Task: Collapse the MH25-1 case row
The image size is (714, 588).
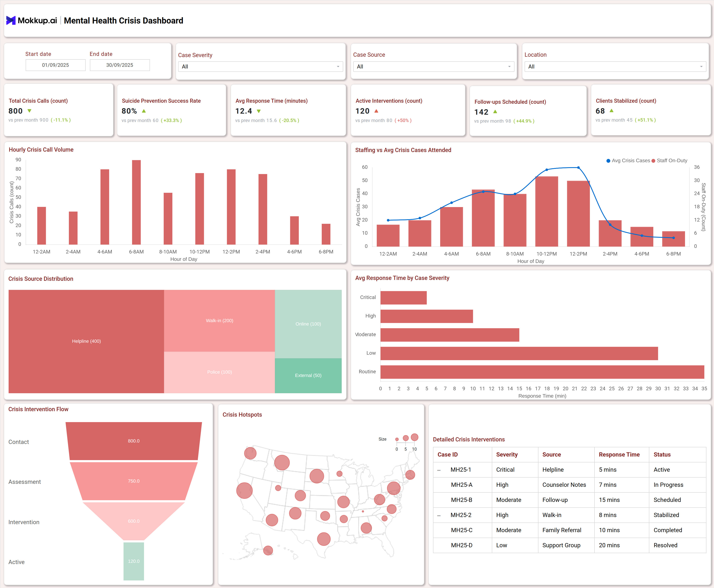Action: click(439, 470)
